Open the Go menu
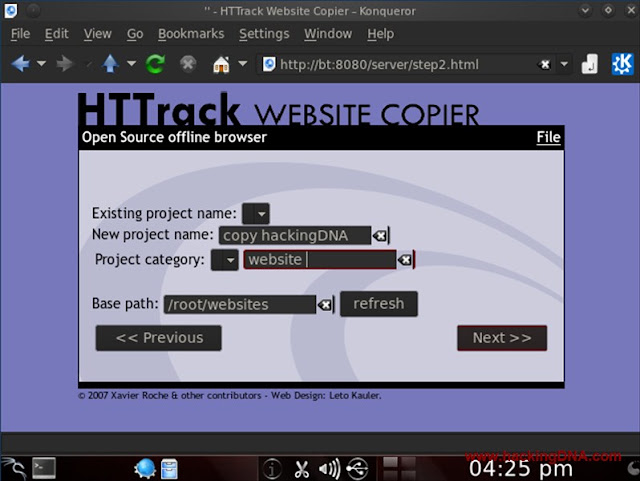The height and width of the screenshot is (481, 640). click(x=135, y=33)
